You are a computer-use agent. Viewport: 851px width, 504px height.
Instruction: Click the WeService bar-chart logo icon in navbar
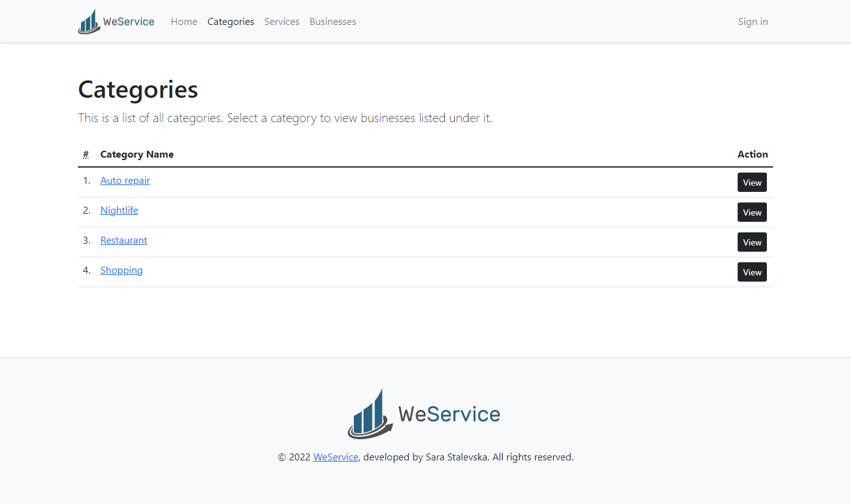[x=89, y=22]
